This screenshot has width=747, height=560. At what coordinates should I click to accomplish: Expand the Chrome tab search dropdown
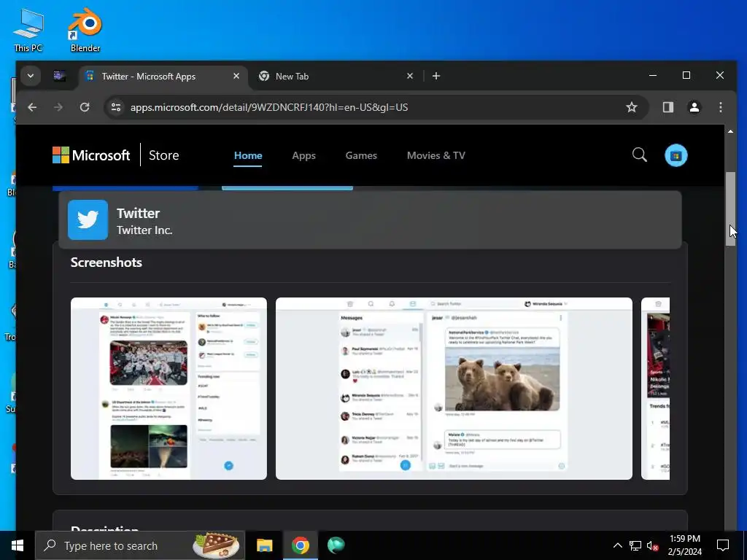[31, 76]
